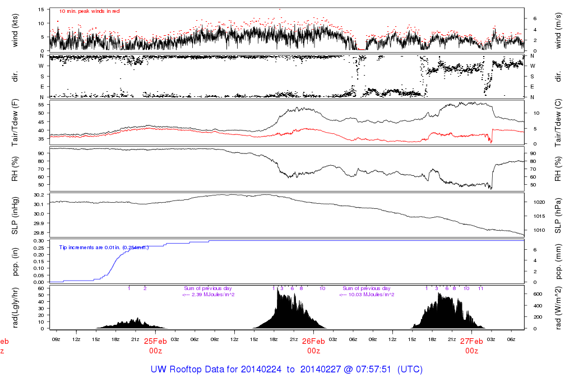
Task: Click the '29.8' SLP tick value
Action: (x=39, y=233)
